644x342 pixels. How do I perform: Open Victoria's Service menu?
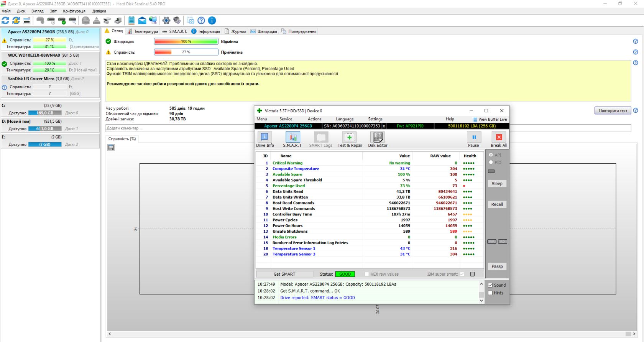(286, 119)
